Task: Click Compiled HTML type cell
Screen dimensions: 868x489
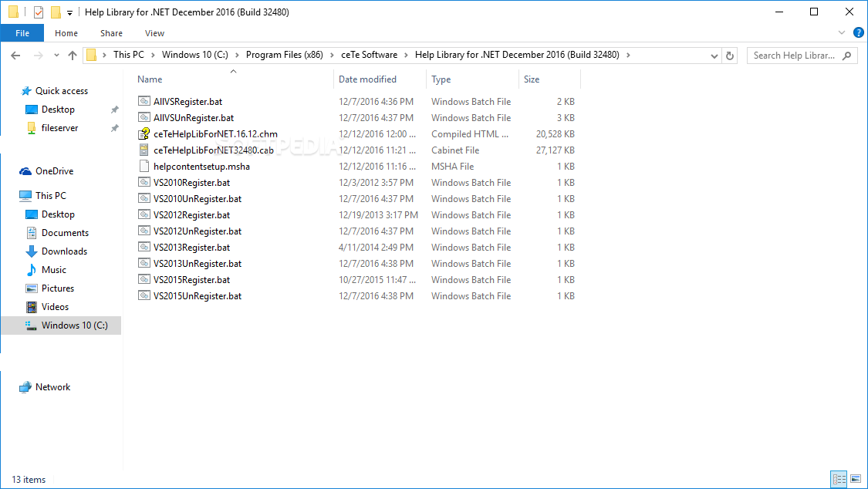Action: tap(470, 134)
